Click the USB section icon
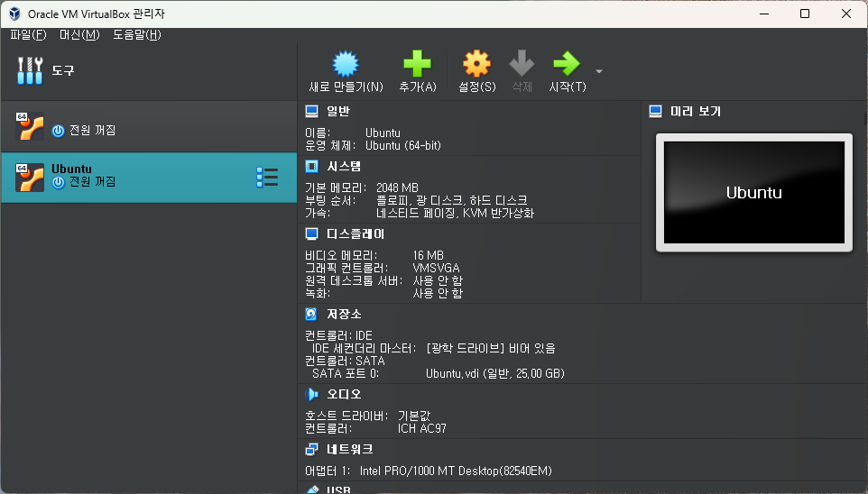Screen dimensions: 868x494 313,489
